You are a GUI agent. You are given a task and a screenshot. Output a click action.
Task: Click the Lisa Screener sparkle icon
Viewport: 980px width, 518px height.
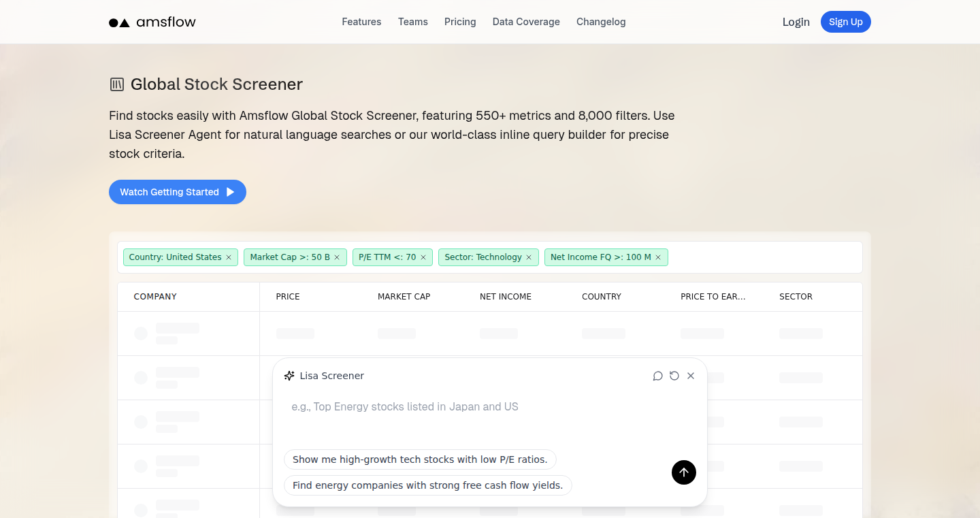[289, 376]
